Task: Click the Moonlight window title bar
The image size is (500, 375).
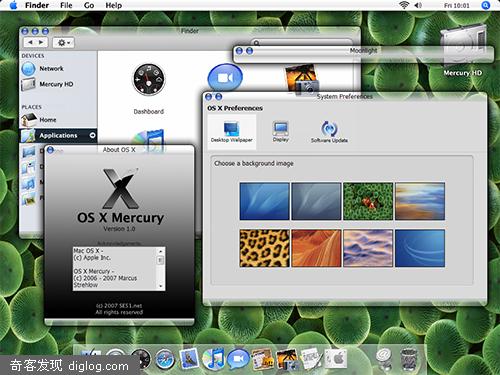Action: pyautogui.click(x=363, y=51)
